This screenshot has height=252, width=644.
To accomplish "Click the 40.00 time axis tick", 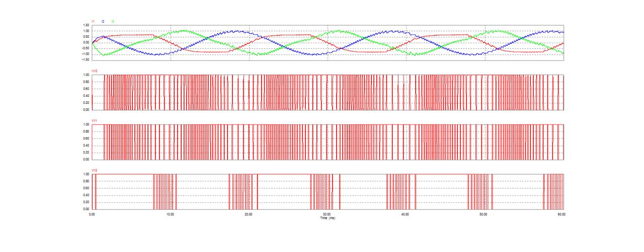I will click(406, 214).
